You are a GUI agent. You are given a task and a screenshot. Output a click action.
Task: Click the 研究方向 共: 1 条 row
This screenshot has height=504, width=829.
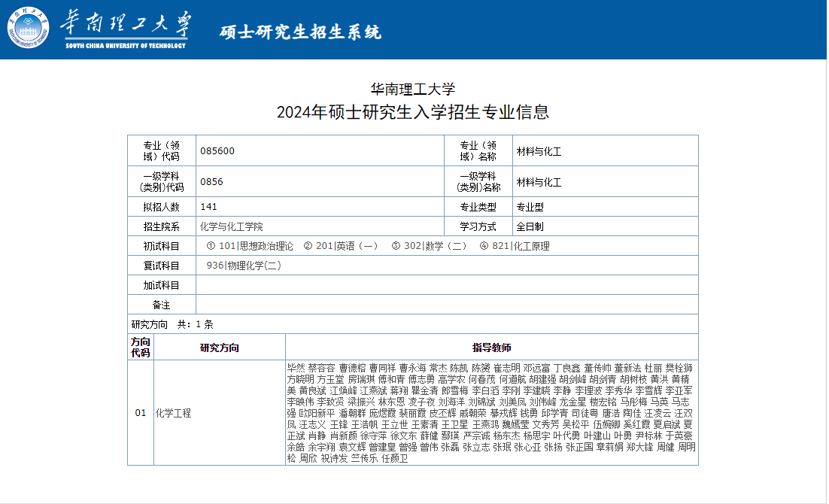(x=413, y=324)
